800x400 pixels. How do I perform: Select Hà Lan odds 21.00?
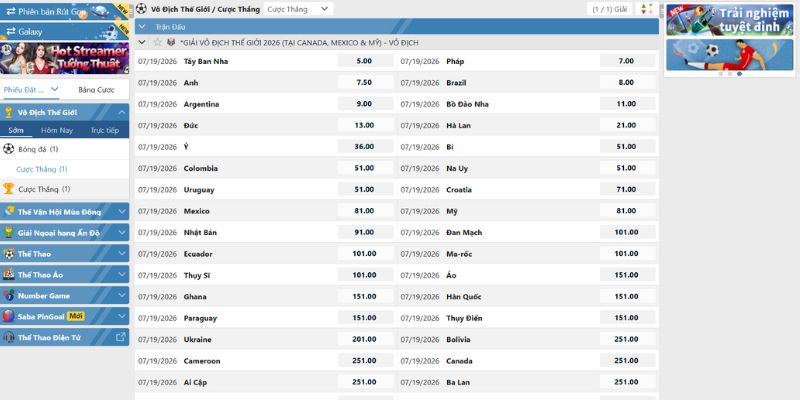coord(627,125)
